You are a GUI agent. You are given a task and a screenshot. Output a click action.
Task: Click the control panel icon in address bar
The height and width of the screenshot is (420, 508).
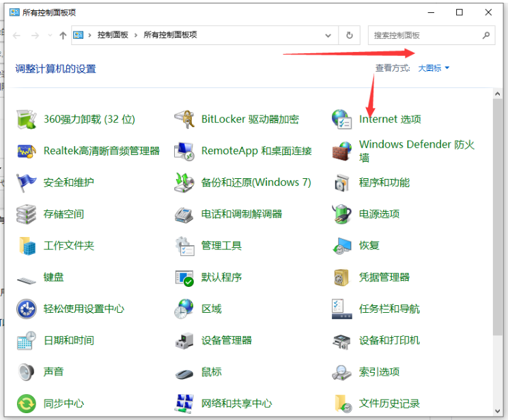point(78,35)
